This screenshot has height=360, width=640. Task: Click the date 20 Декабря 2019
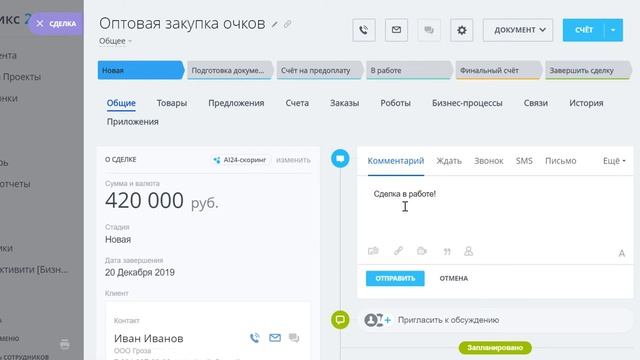click(140, 272)
